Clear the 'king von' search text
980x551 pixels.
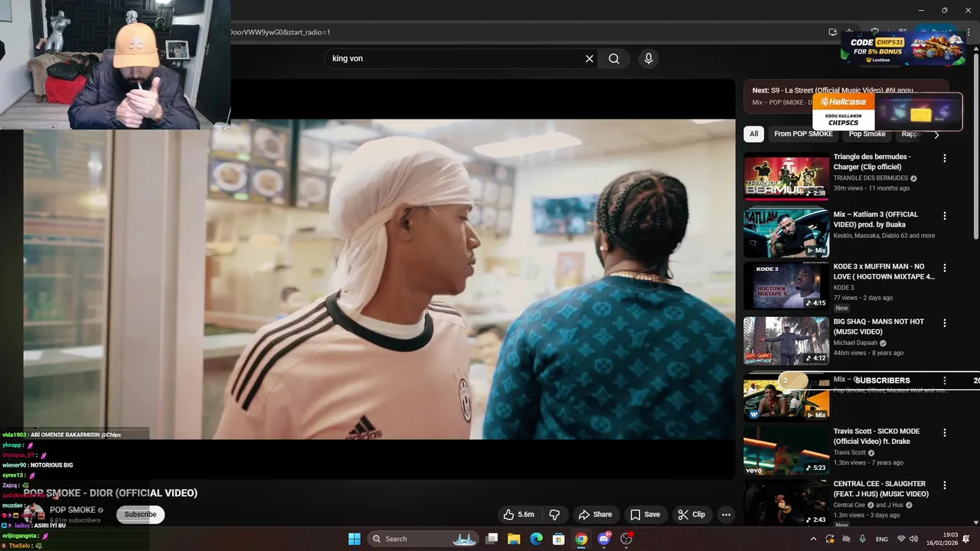(590, 59)
